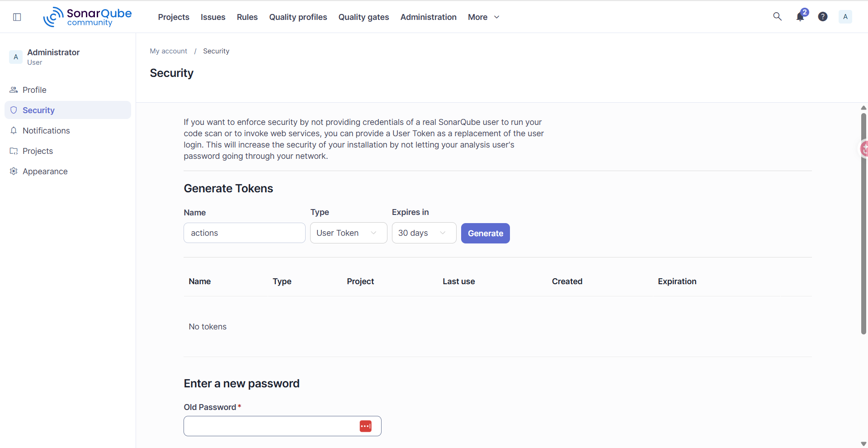Click the scrollbar down arrow
868x448 pixels.
click(x=863, y=444)
